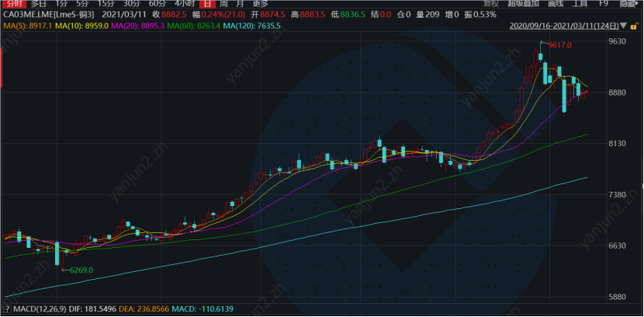The height and width of the screenshot is (317, 644).
Task: Click the MACD: -110.6139 value
Action: tap(202, 308)
